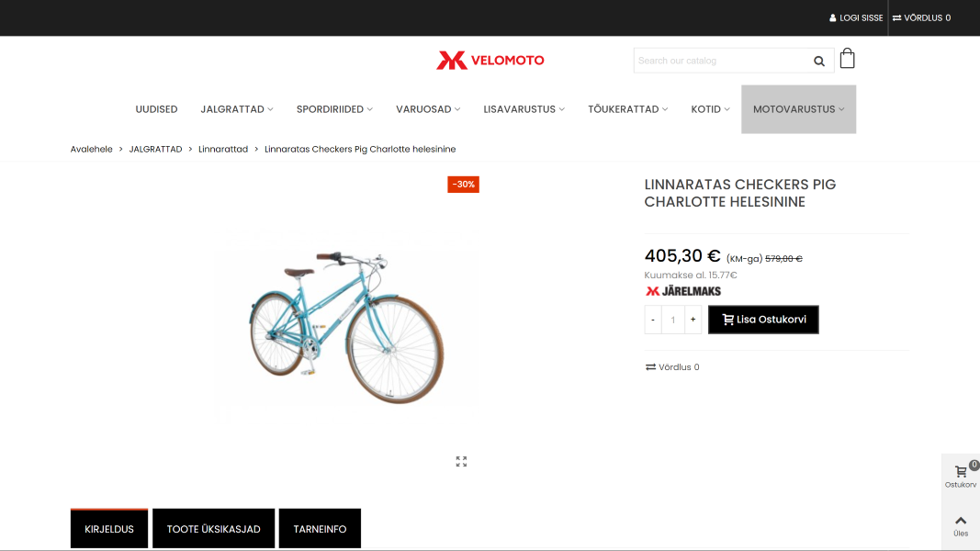Viewport: 980px width, 551px height.
Task: Switch to Toote Üksikasjad tab
Action: pyautogui.click(x=213, y=529)
